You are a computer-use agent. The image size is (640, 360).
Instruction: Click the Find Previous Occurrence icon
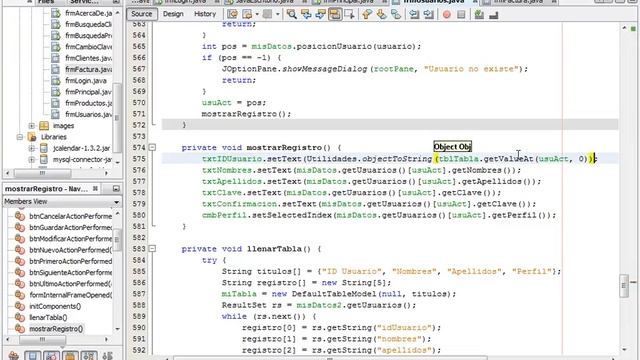click(306, 15)
